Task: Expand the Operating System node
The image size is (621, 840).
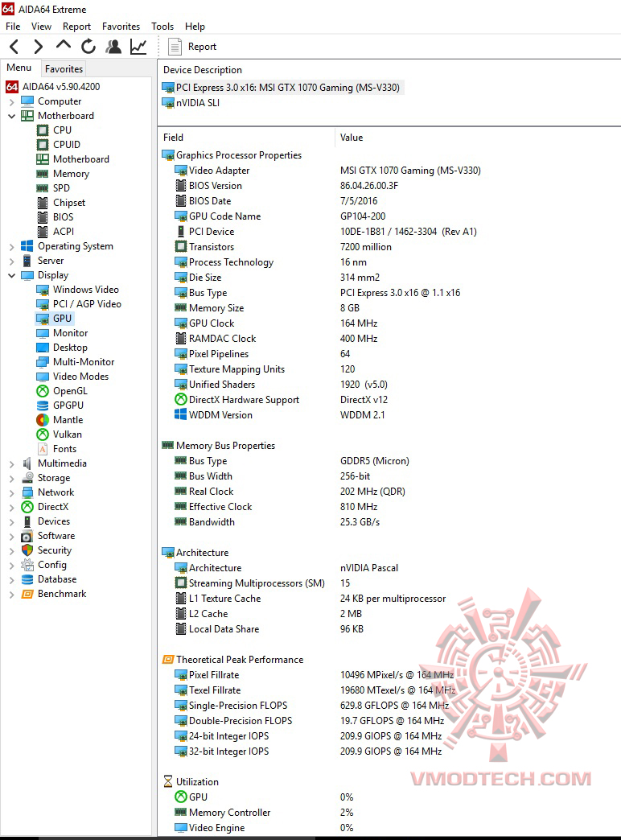Action: pos(12,246)
